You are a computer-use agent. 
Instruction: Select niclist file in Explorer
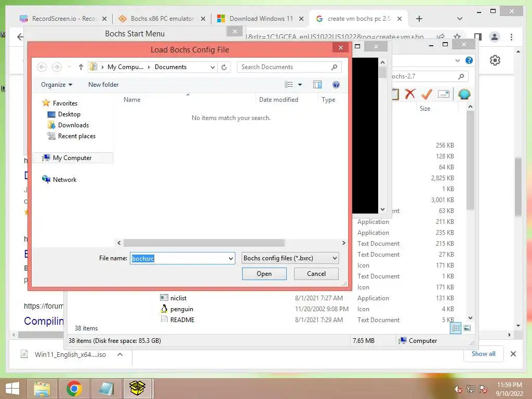coord(178,298)
